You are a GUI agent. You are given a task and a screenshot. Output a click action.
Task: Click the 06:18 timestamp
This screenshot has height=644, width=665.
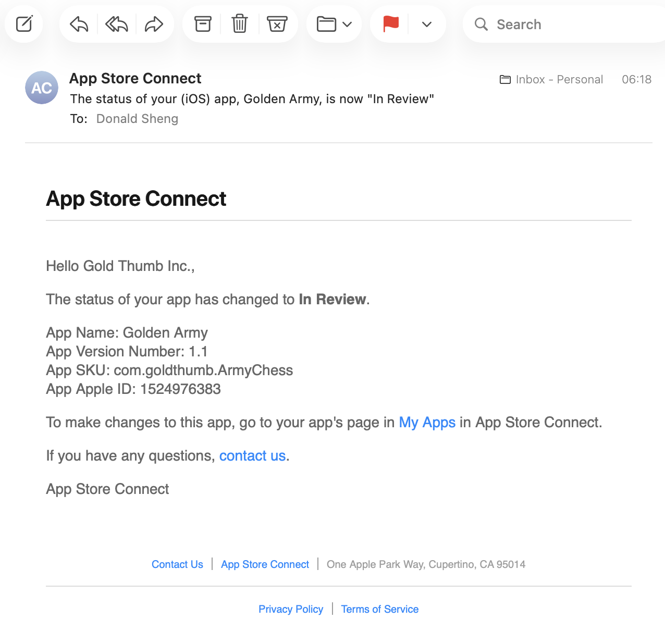tap(636, 79)
